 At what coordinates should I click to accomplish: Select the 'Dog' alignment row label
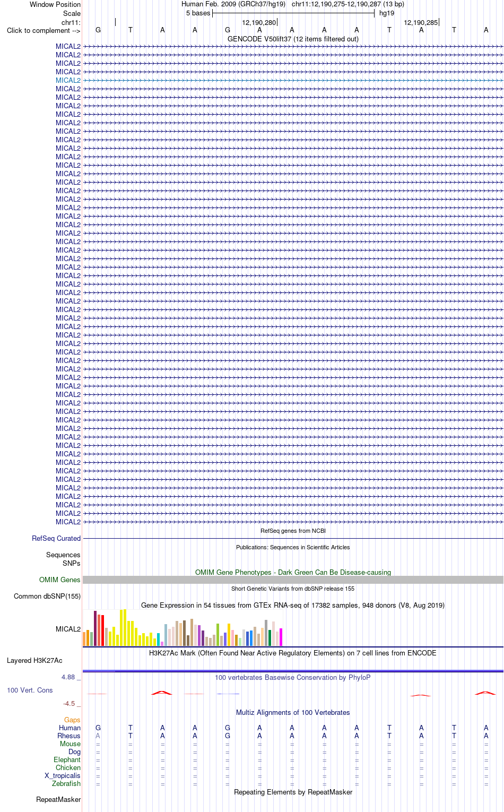[x=74, y=752]
